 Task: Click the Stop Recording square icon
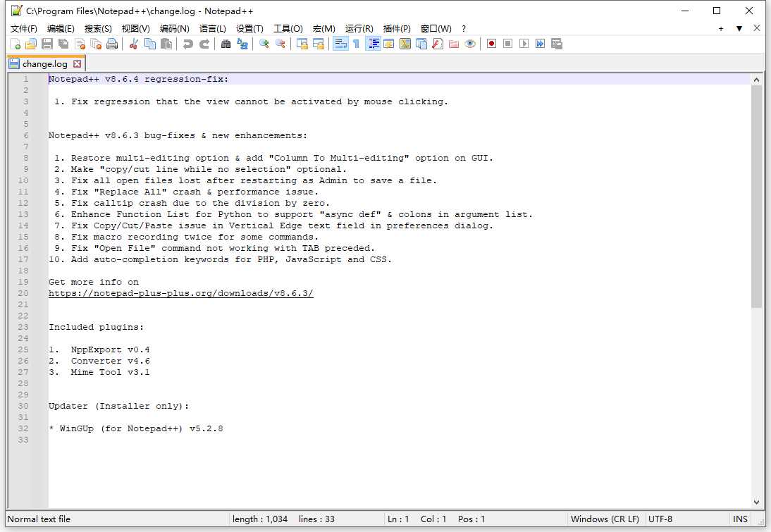(x=508, y=44)
